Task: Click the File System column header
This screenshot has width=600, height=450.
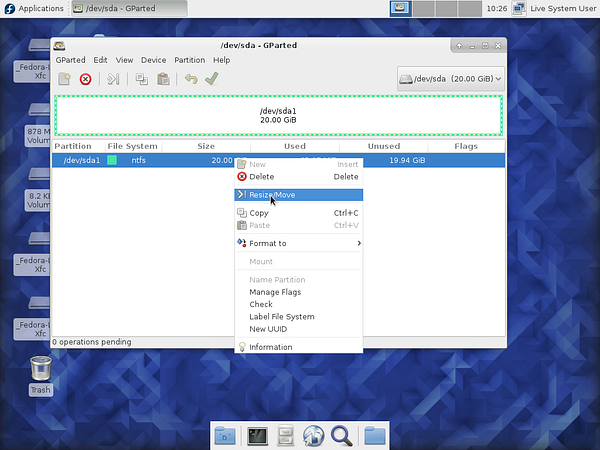Action: coord(133,146)
